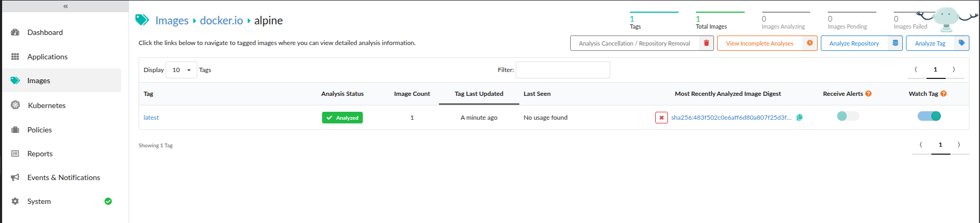Go to next page using top pagination arrow
This screenshot has width=980, height=223.
pos(954,69)
